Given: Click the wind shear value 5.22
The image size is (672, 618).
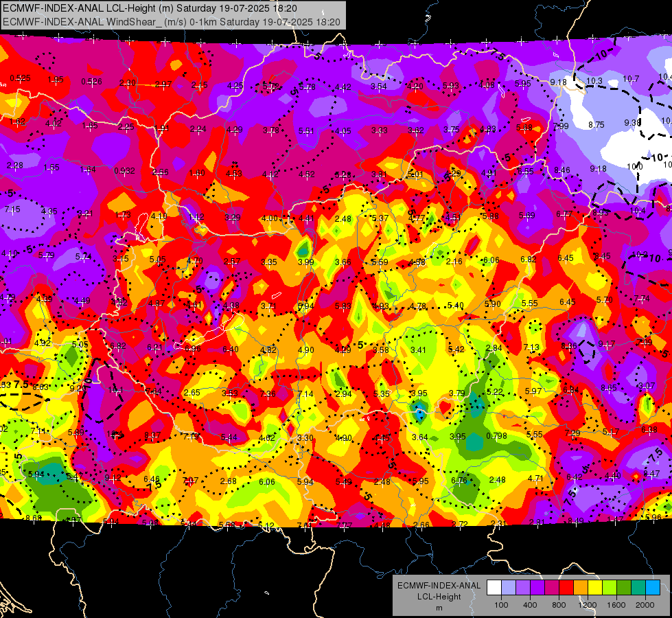Looking at the screenshot, I should [495, 391].
